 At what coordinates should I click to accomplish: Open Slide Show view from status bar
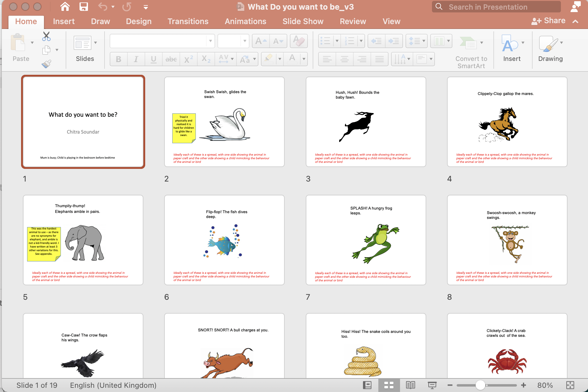click(432, 385)
